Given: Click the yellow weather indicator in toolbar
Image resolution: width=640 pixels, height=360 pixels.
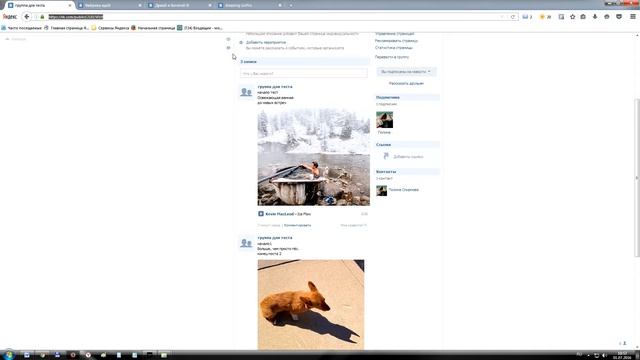Looking at the screenshot, I should click(542, 17).
